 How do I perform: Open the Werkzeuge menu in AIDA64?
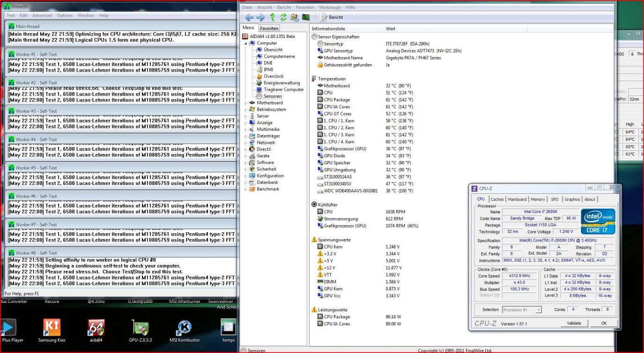tap(330, 7)
